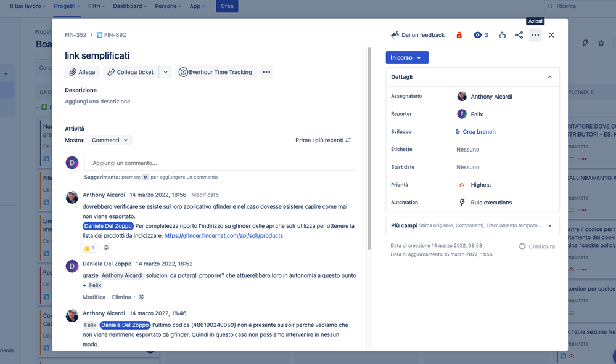Toggle sort order Prima i più recenti
This screenshot has height=364, width=616.
(x=323, y=140)
